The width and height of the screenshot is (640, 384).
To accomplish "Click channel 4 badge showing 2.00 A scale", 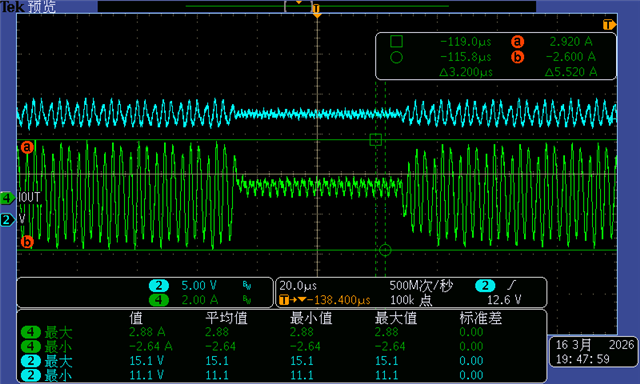I will [159, 300].
